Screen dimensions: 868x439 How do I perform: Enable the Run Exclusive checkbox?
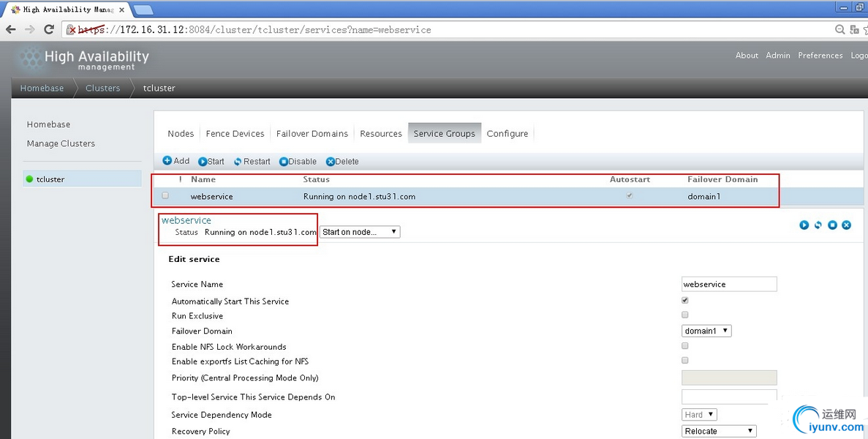coord(684,315)
